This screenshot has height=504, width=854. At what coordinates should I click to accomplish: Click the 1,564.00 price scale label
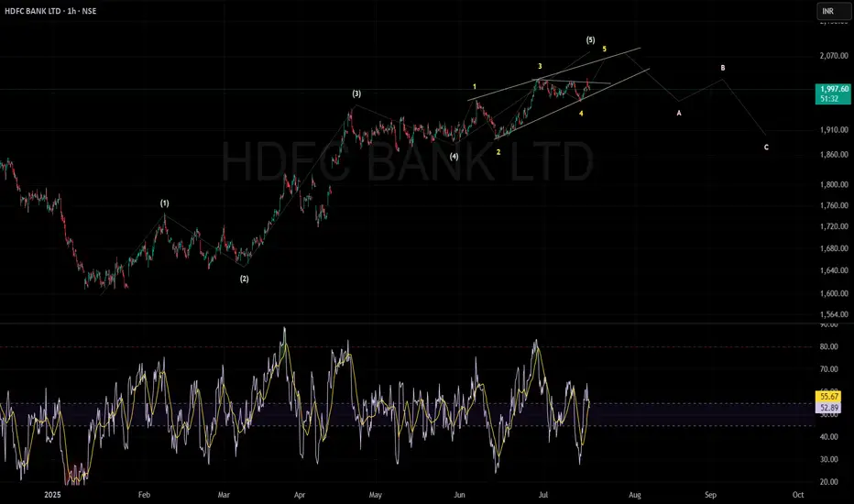click(x=834, y=314)
